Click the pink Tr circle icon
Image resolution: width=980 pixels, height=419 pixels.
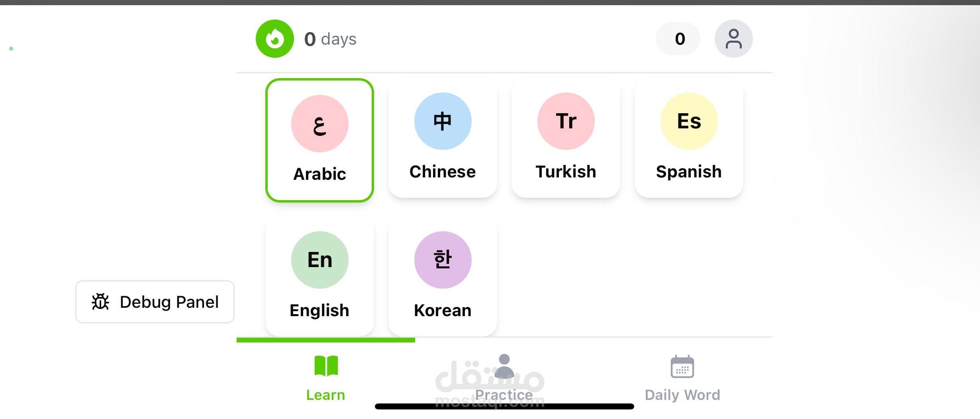pos(566,121)
